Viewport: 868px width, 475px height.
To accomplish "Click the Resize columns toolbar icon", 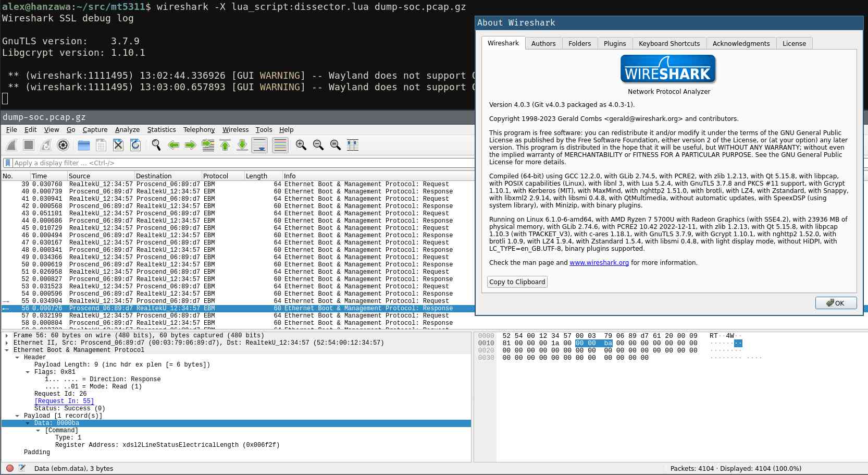I will [x=353, y=145].
